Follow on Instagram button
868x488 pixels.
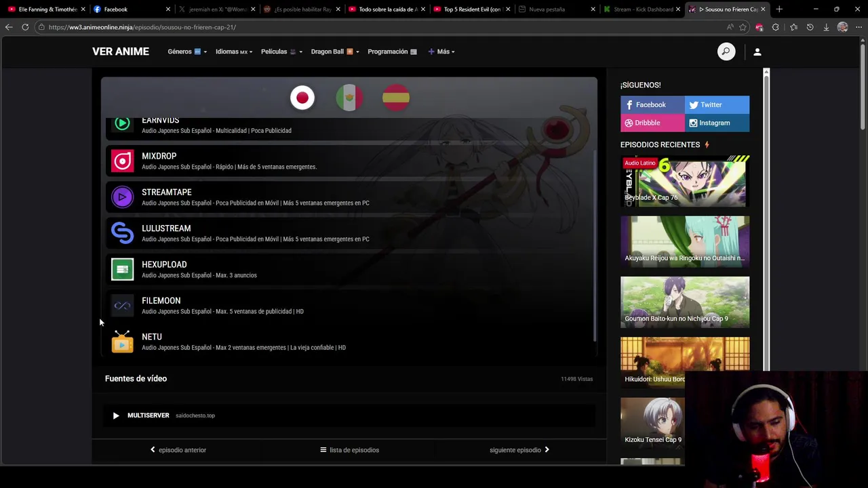(x=717, y=123)
